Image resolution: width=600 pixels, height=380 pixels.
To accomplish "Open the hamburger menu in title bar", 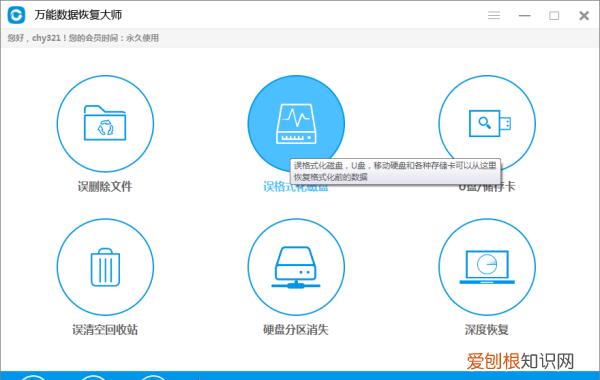I will [x=494, y=15].
